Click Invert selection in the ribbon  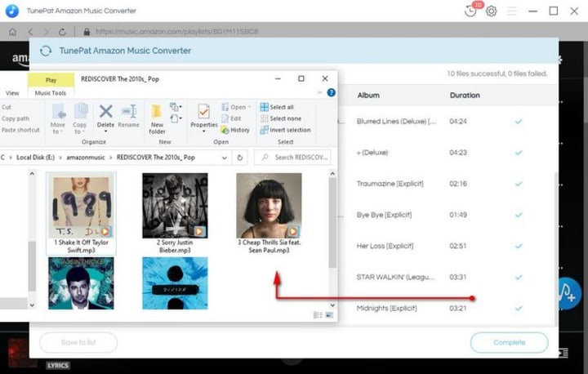(285, 130)
